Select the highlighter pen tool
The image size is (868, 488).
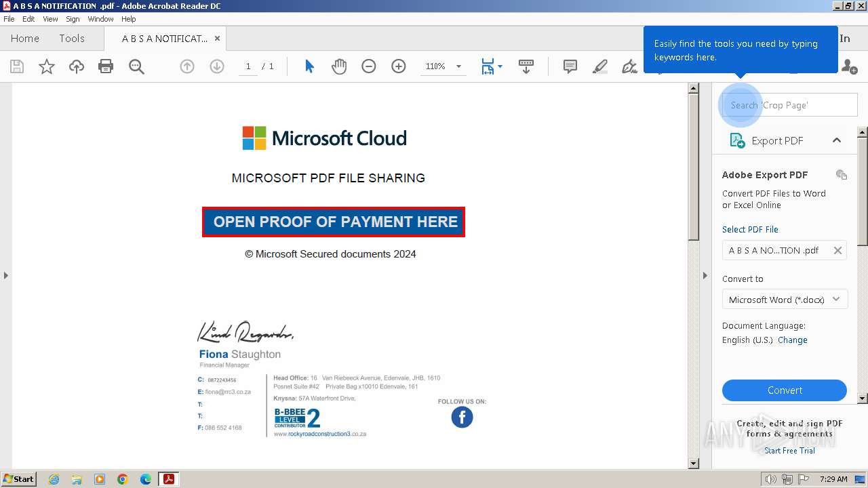[600, 66]
